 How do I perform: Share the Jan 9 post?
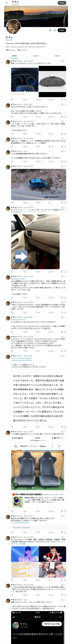tap(65, 162)
